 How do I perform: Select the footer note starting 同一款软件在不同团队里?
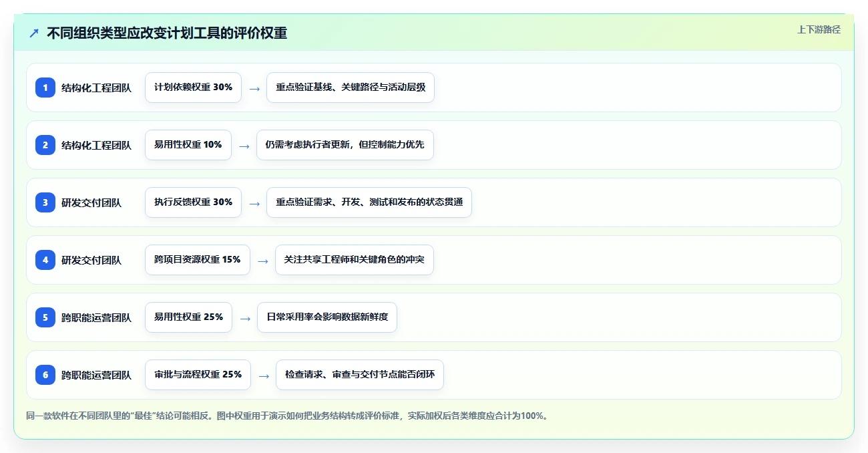click(288, 416)
